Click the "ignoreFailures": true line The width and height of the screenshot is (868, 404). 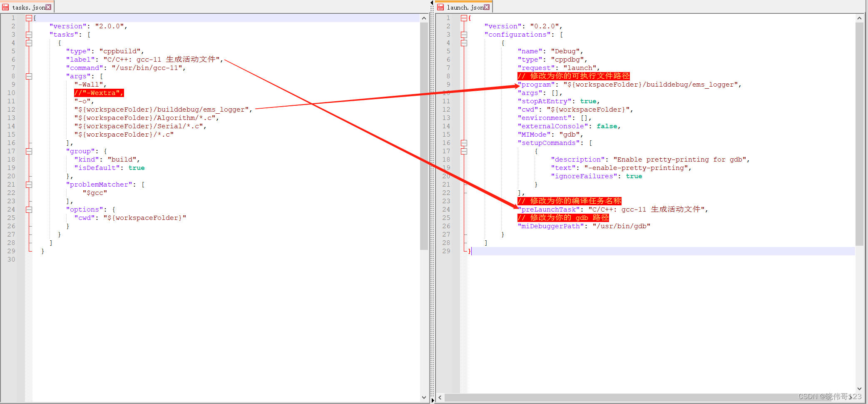click(597, 176)
